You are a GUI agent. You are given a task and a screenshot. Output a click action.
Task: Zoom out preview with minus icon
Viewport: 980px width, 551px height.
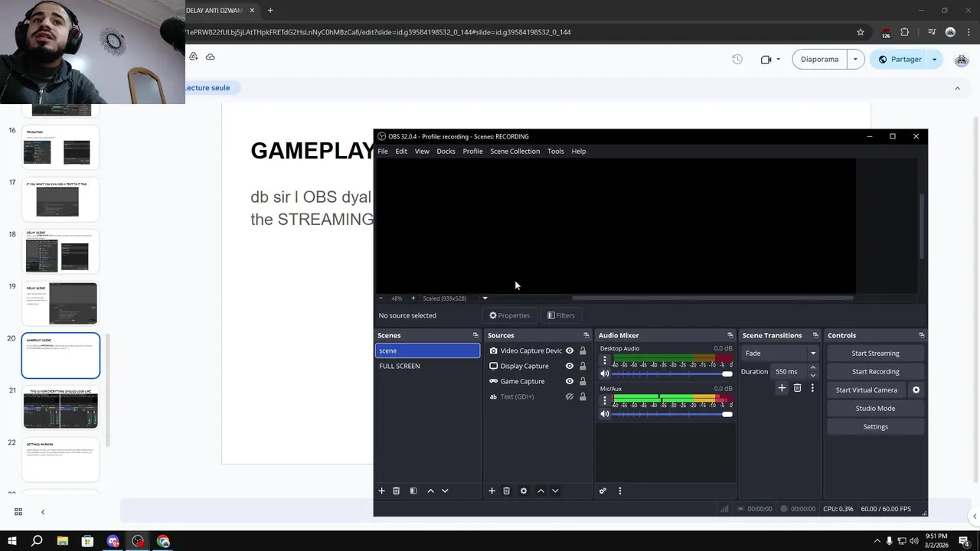pos(381,298)
